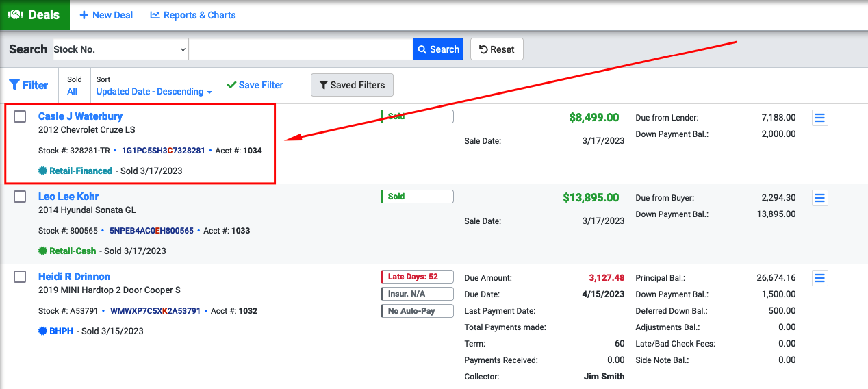Click the $8,499.00 sale amount

(x=594, y=118)
